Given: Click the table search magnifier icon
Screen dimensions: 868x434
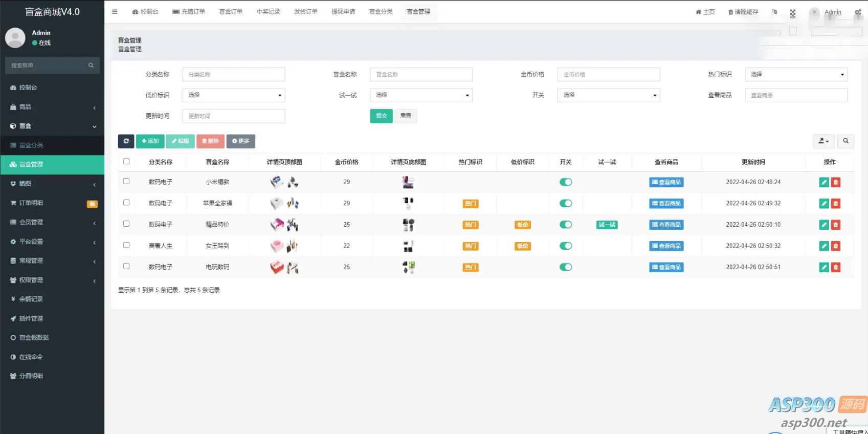Looking at the screenshot, I should [x=845, y=141].
